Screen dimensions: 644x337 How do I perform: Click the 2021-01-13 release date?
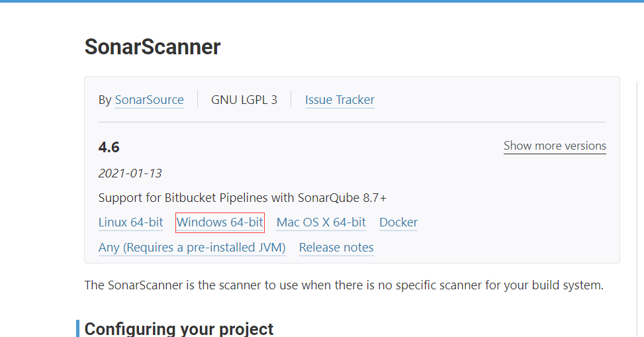[x=130, y=173]
